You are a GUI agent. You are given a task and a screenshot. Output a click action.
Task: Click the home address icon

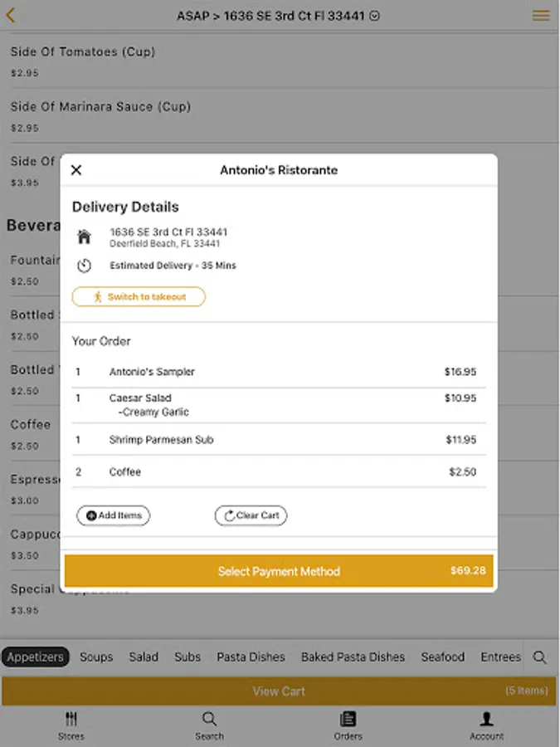tap(84, 237)
